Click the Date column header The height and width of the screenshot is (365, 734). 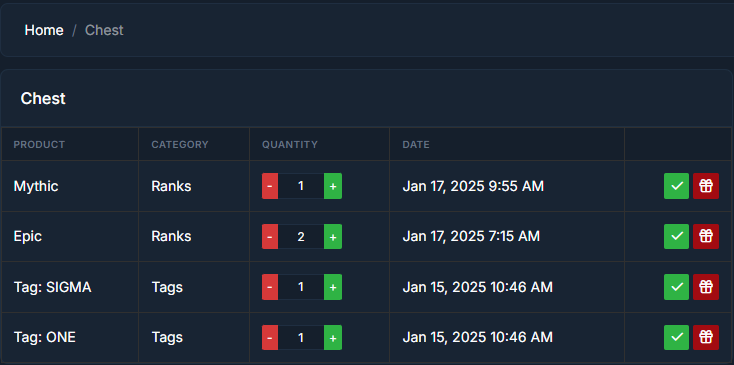416,145
